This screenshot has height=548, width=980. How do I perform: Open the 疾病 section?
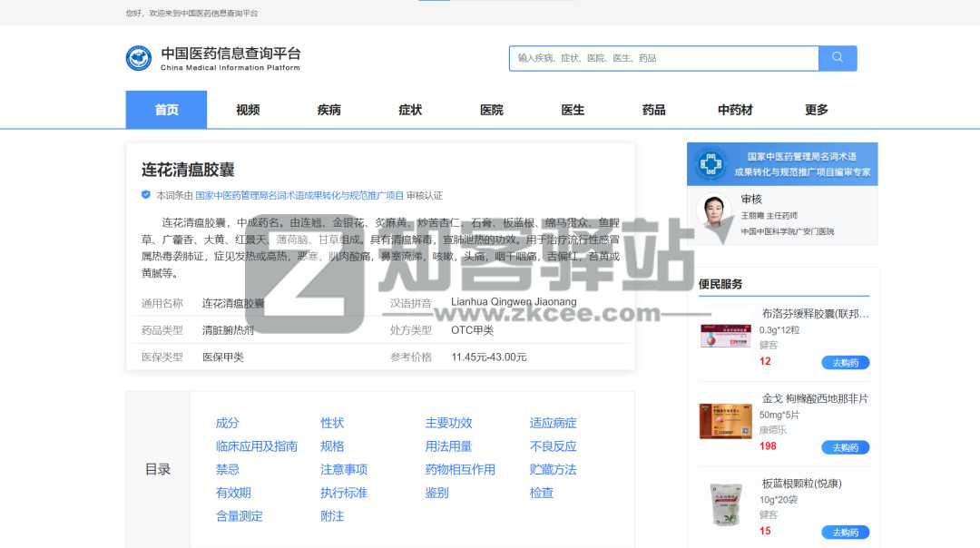click(328, 109)
